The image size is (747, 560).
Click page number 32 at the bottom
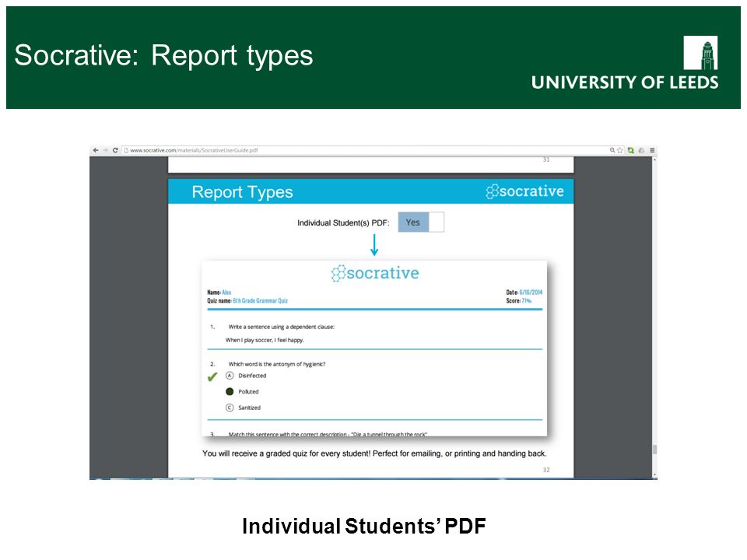tap(546, 470)
